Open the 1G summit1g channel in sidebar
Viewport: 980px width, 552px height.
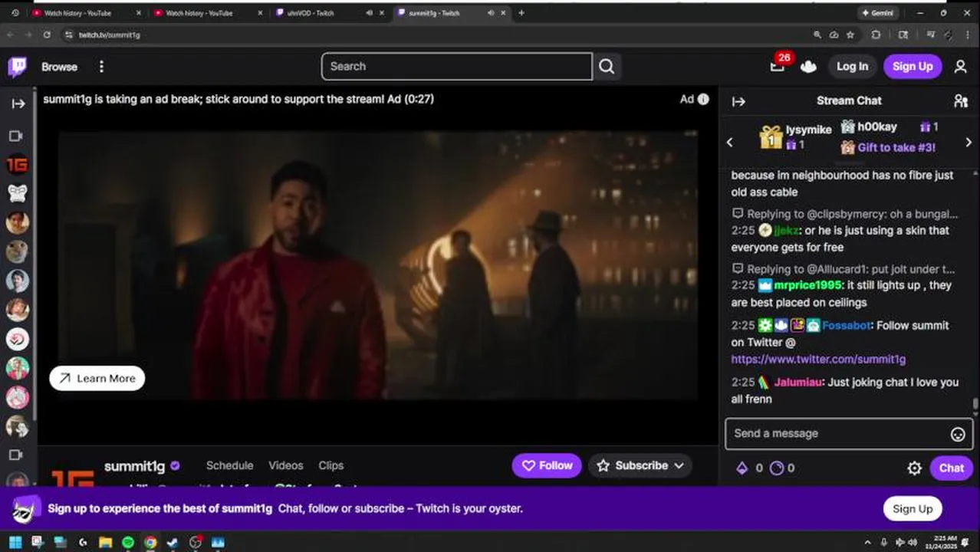(x=18, y=165)
